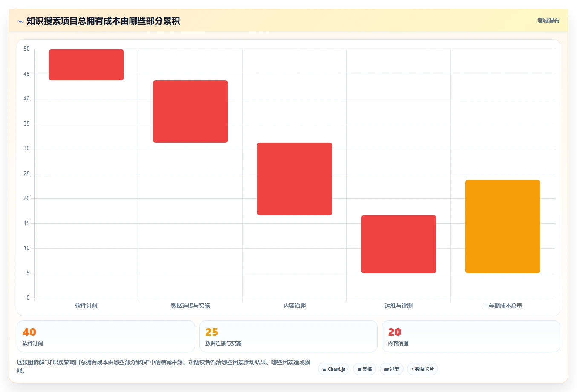Open the 数据连接与实施 card showing 25
577x392 pixels.
288,336
